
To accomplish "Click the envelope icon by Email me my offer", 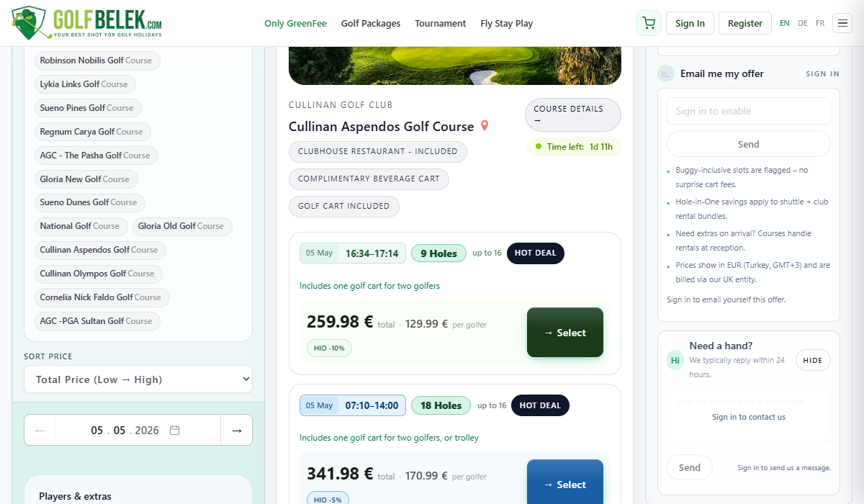I will 666,73.
